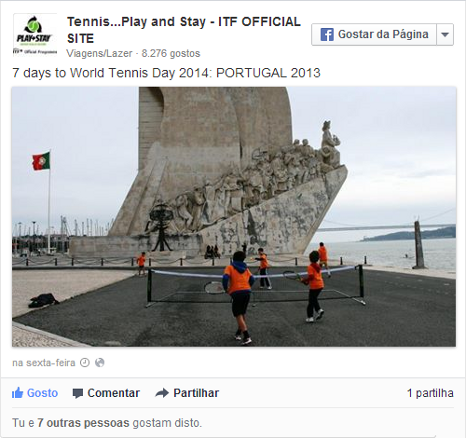466x438 pixels.
Task: Show the 7 outras pessoas who liked
Action: click(83, 423)
